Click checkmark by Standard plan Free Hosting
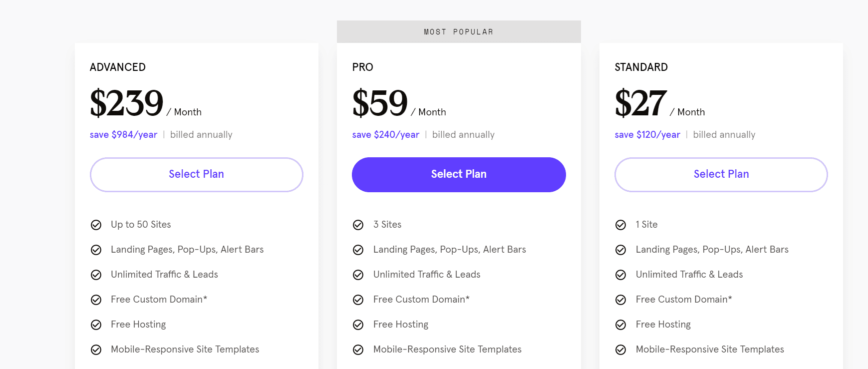Viewport: 868px width, 369px height. click(620, 325)
